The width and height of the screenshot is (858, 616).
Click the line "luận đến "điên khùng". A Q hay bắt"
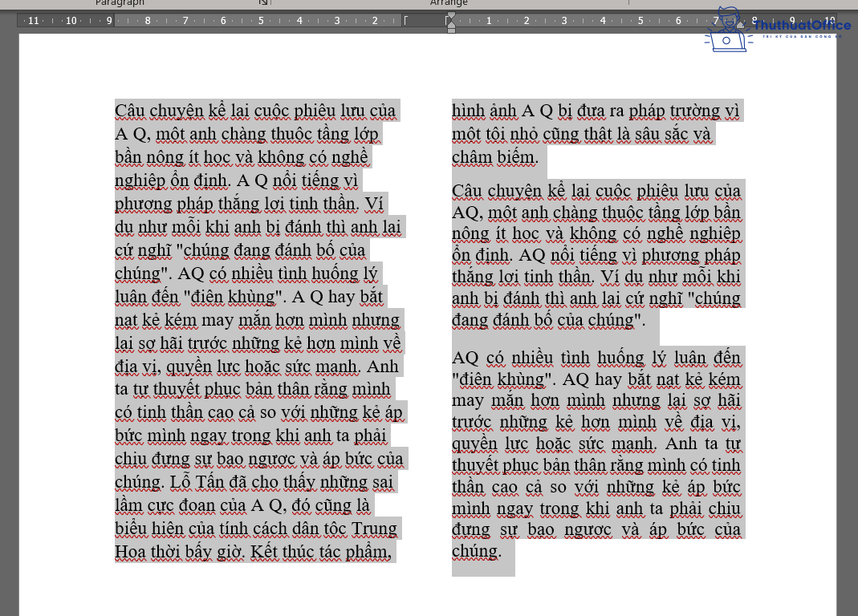[x=249, y=297]
